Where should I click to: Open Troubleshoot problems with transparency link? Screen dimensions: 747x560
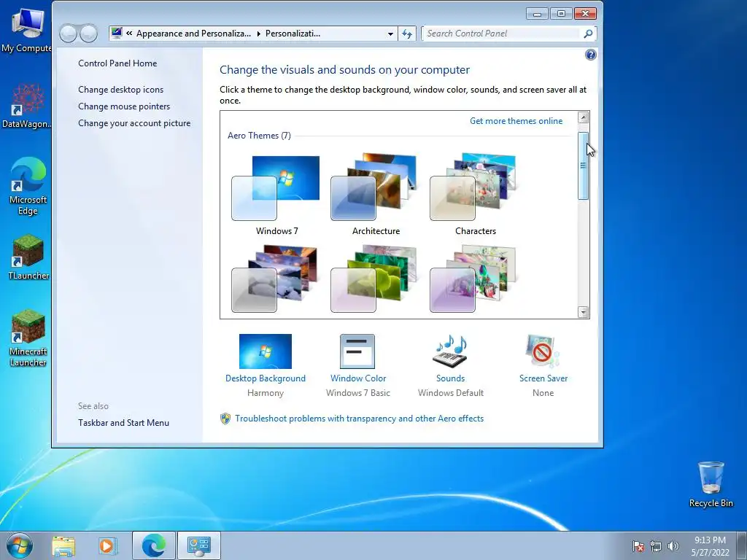(359, 419)
